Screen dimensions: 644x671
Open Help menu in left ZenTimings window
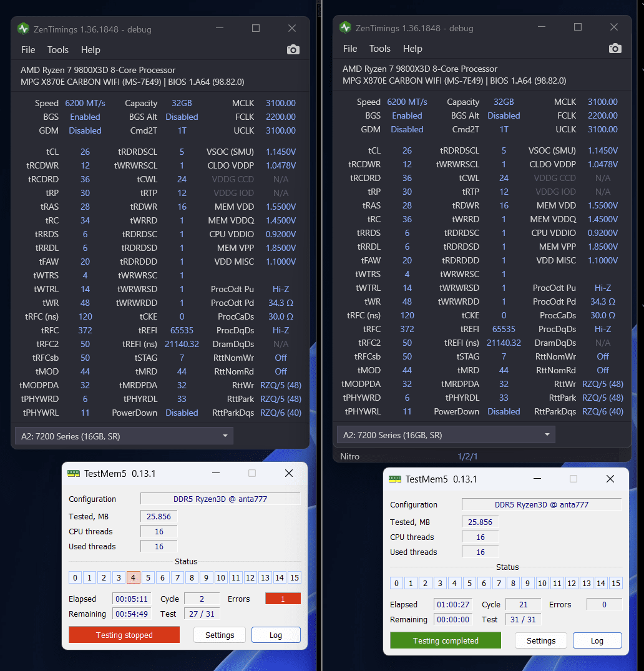tap(90, 50)
